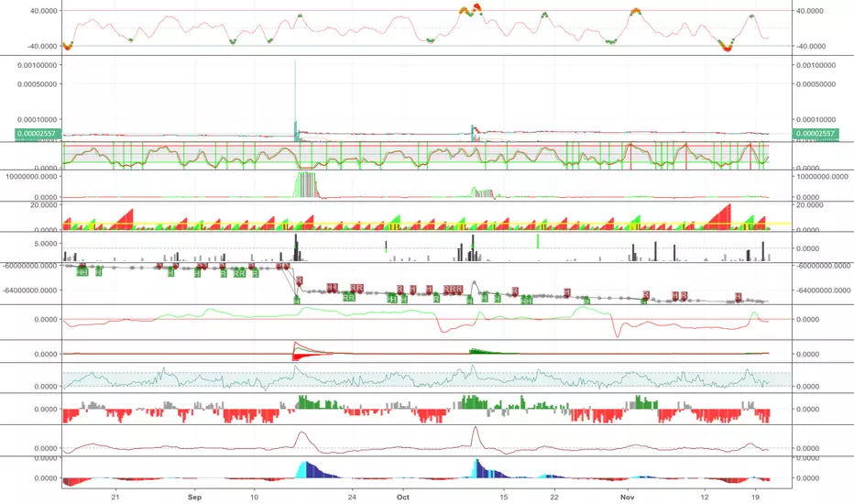Screen dimensions: 854x504
Task: Click the '19' date axis label
Action: pos(755,497)
